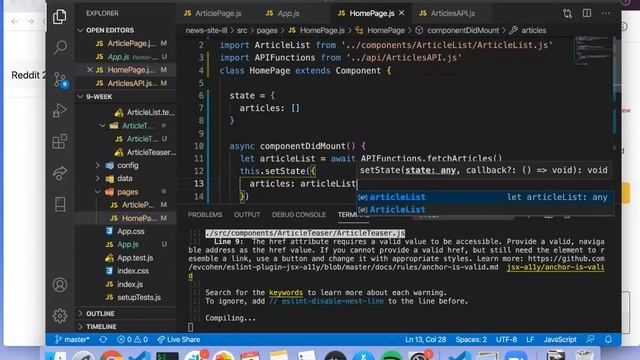640x360 pixels.
Task: Open the Search view icon
Action: [x=60, y=47]
